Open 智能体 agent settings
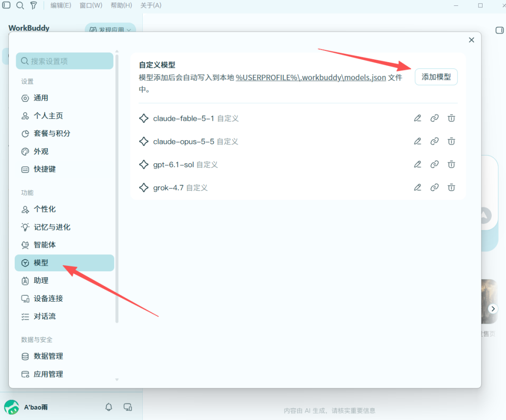 [x=65, y=244]
